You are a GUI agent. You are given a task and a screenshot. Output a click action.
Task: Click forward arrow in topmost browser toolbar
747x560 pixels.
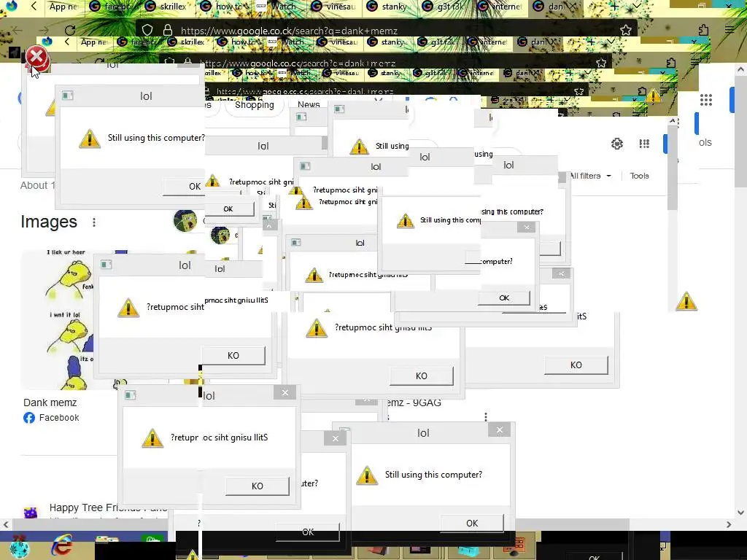[44, 31]
